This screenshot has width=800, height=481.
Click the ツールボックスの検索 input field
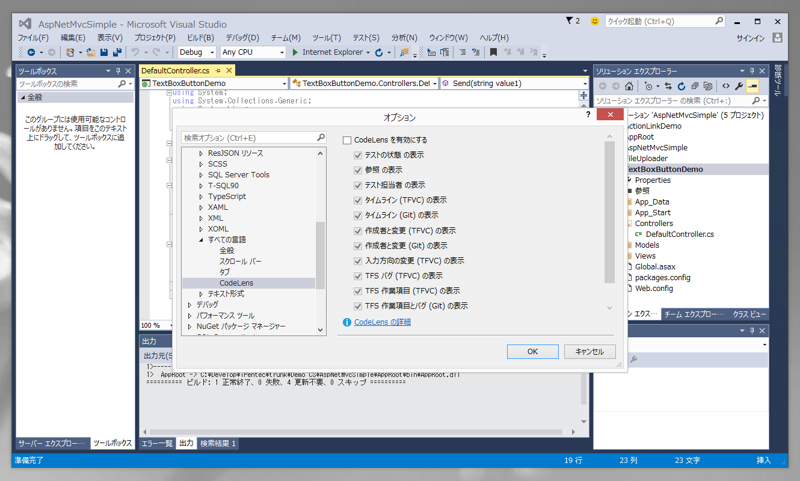[74, 84]
